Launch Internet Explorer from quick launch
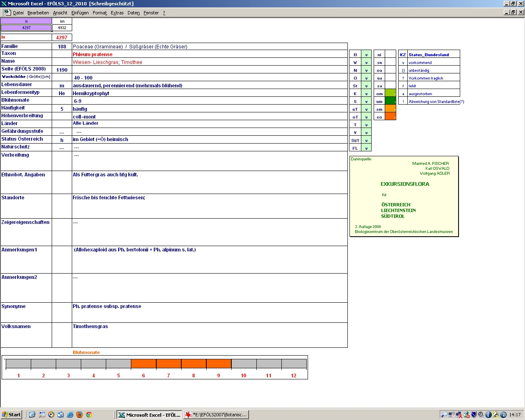This screenshot has height=420, width=525. [70, 415]
